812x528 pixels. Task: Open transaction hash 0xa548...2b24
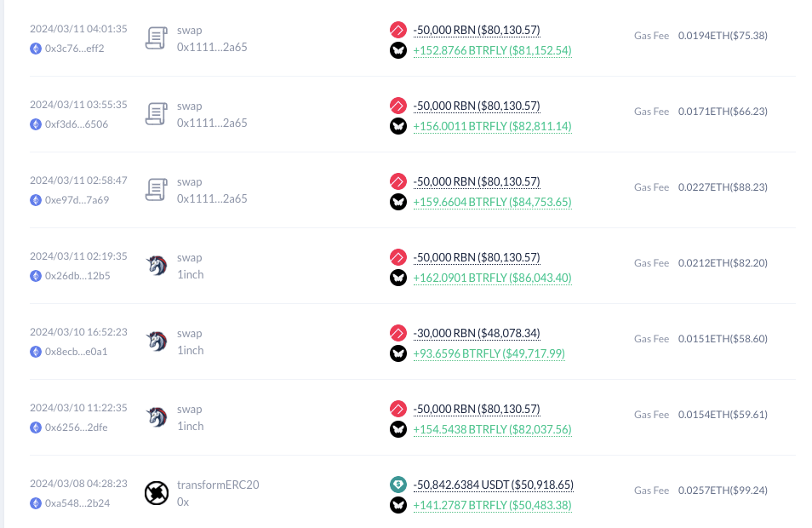pos(77,503)
